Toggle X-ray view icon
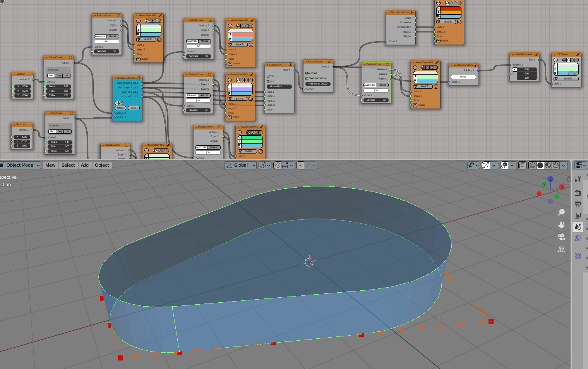The image size is (588, 369). click(522, 166)
